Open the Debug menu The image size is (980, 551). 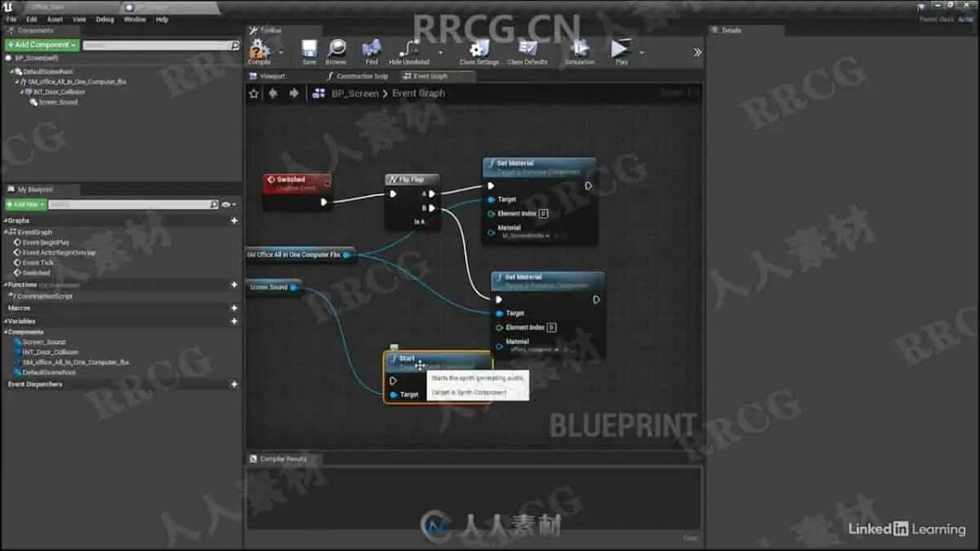click(105, 19)
